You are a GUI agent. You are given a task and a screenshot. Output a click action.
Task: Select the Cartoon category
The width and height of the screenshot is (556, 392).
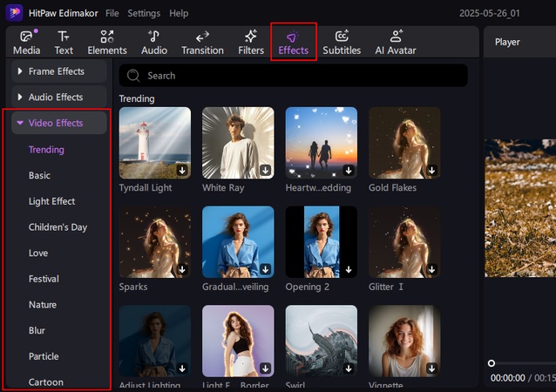pyautogui.click(x=46, y=382)
